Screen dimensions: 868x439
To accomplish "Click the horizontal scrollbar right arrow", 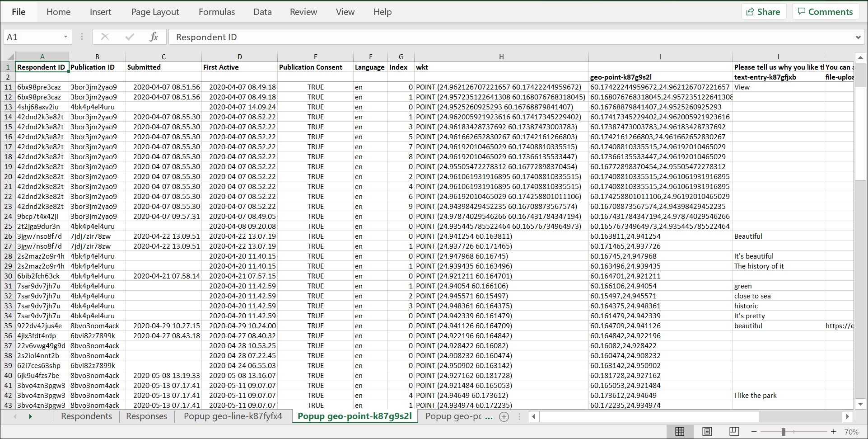I will click(x=847, y=416).
